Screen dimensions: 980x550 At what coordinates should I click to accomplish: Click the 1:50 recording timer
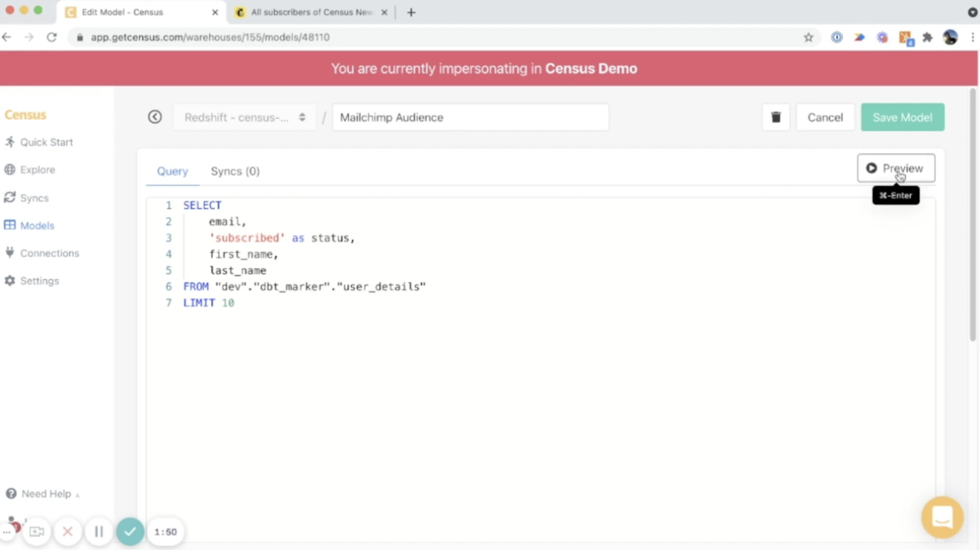tap(166, 532)
